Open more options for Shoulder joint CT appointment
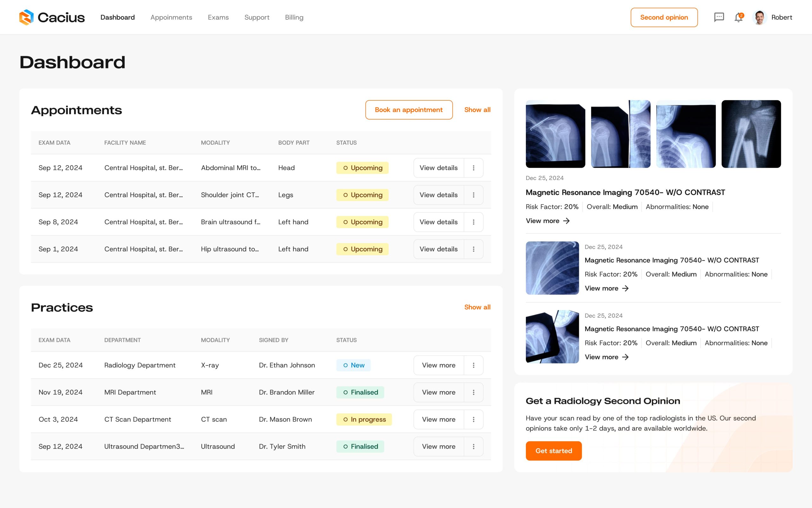 (474, 195)
